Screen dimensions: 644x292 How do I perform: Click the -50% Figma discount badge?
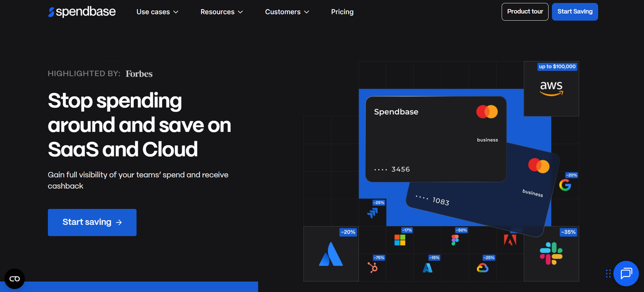(462, 230)
